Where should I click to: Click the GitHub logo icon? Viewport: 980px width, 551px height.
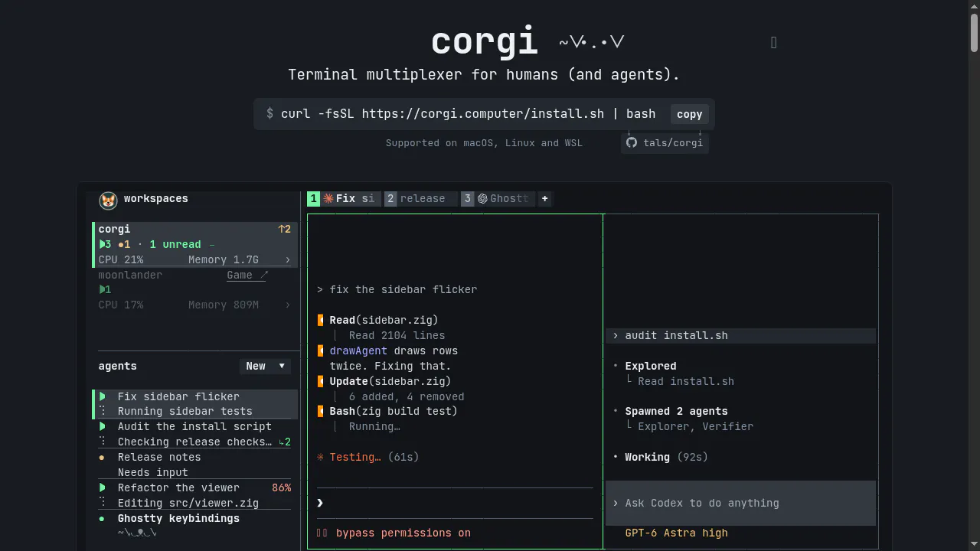pyautogui.click(x=632, y=142)
